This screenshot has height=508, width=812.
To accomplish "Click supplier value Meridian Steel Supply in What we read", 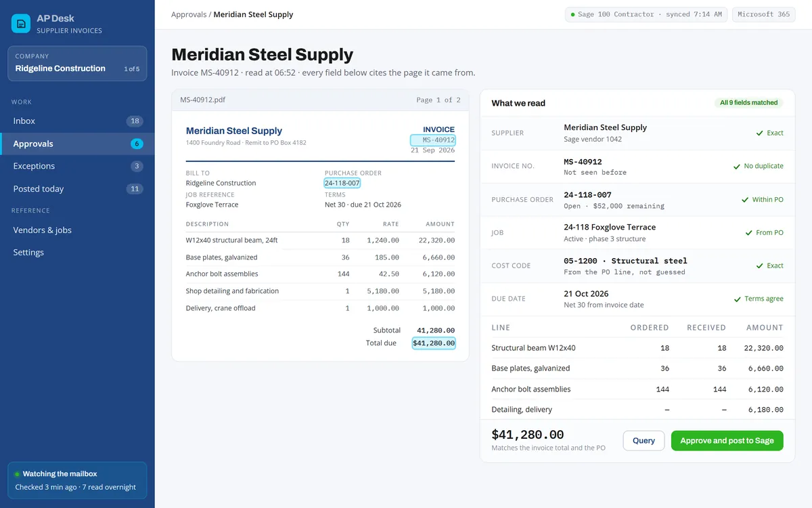I will [605, 127].
